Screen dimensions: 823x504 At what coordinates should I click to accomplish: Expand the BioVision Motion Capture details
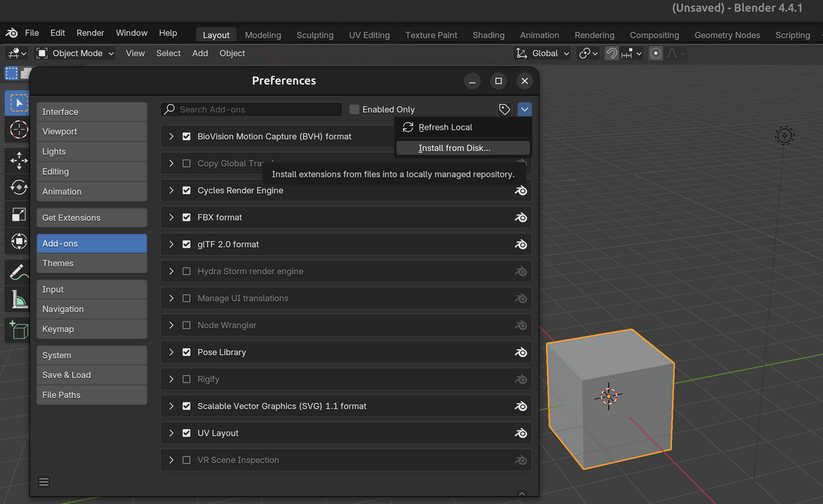(171, 136)
